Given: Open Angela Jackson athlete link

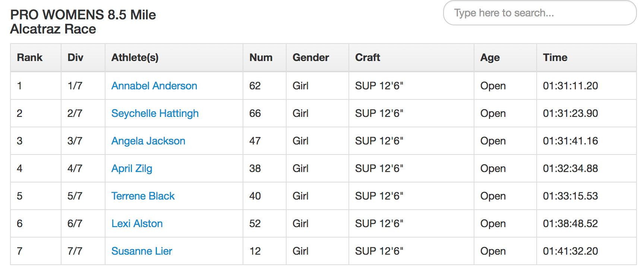Looking at the screenshot, I should click(x=148, y=141).
